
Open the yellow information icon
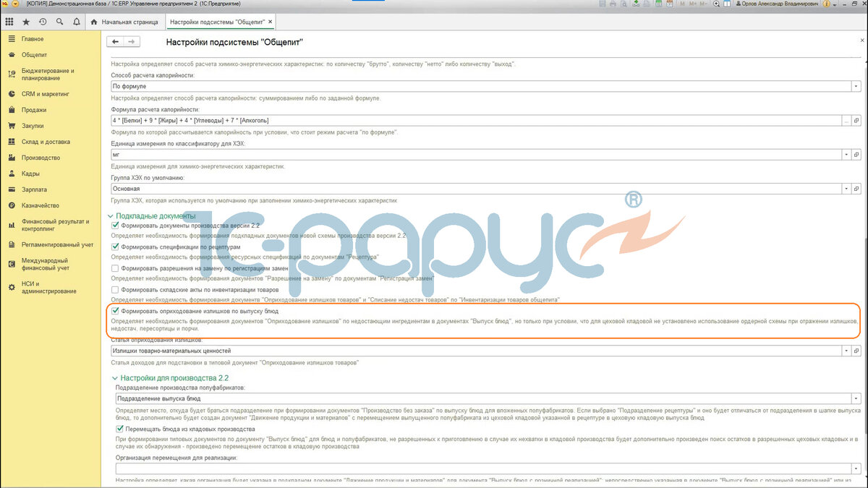(x=826, y=4)
